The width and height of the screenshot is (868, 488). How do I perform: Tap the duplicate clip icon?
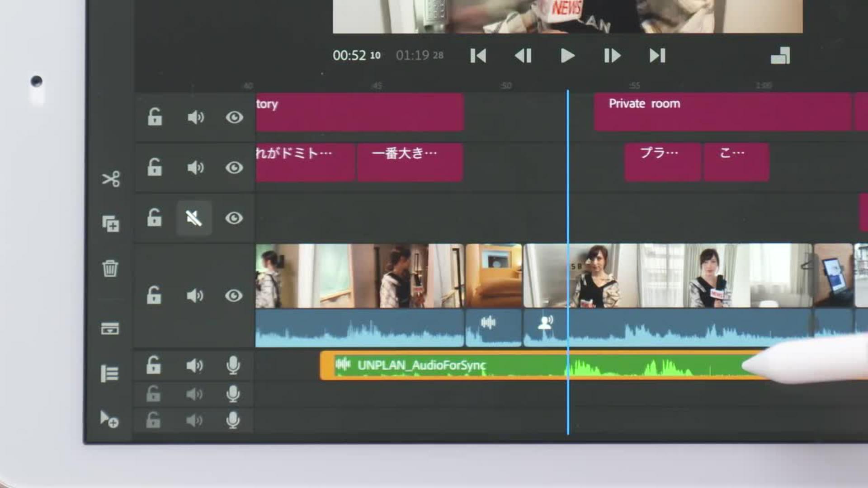[x=111, y=224]
